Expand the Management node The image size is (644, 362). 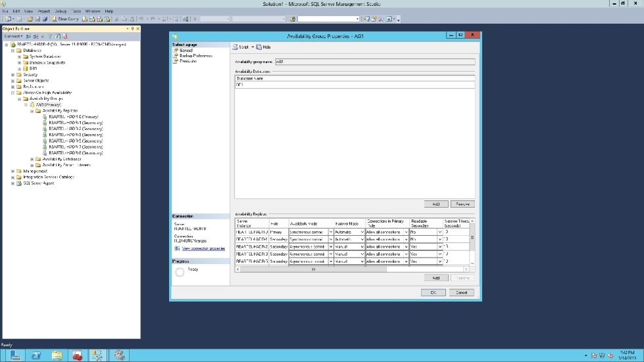coord(12,171)
